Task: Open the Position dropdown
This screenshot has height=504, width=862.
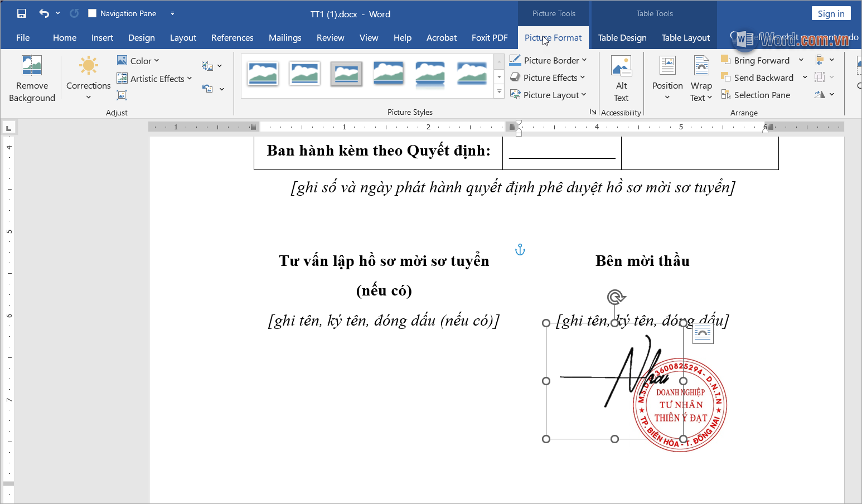Action: pyautogui.click(x=667, y=78)
